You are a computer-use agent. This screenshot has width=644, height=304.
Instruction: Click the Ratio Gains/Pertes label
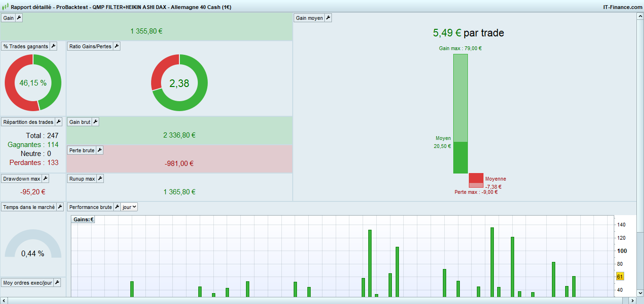click(90, 46)
